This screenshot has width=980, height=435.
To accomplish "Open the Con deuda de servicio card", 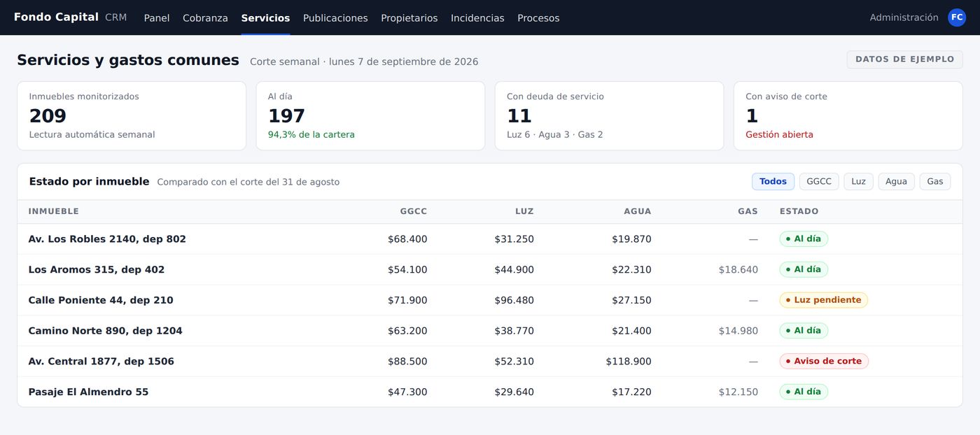I will pos(609,115).
